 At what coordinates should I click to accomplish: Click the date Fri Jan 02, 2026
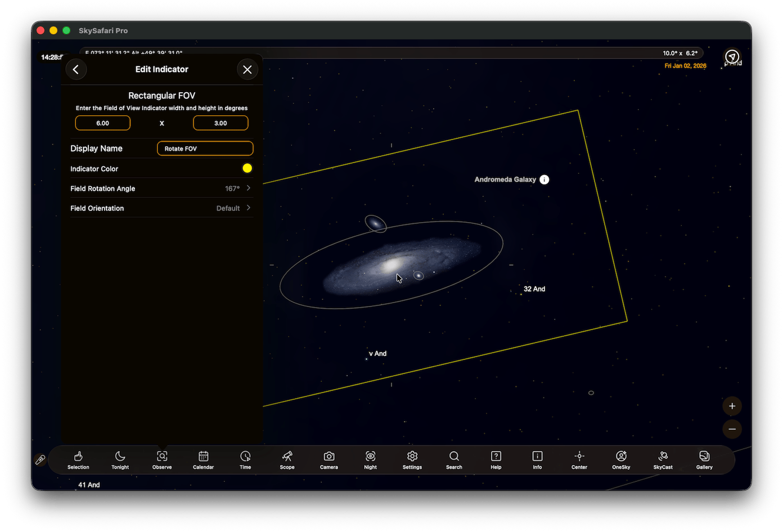[x=685, y=66]
